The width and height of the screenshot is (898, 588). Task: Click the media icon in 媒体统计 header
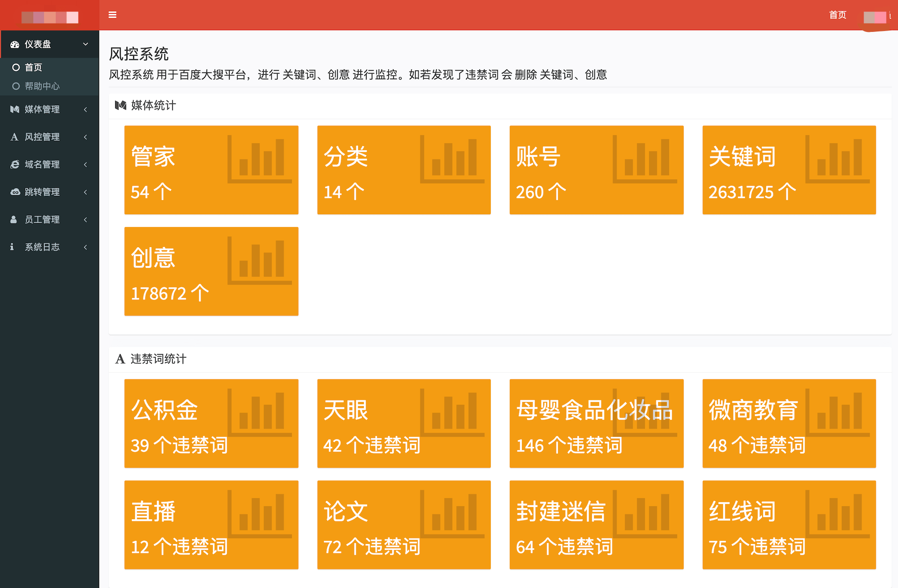click(121, 105)
